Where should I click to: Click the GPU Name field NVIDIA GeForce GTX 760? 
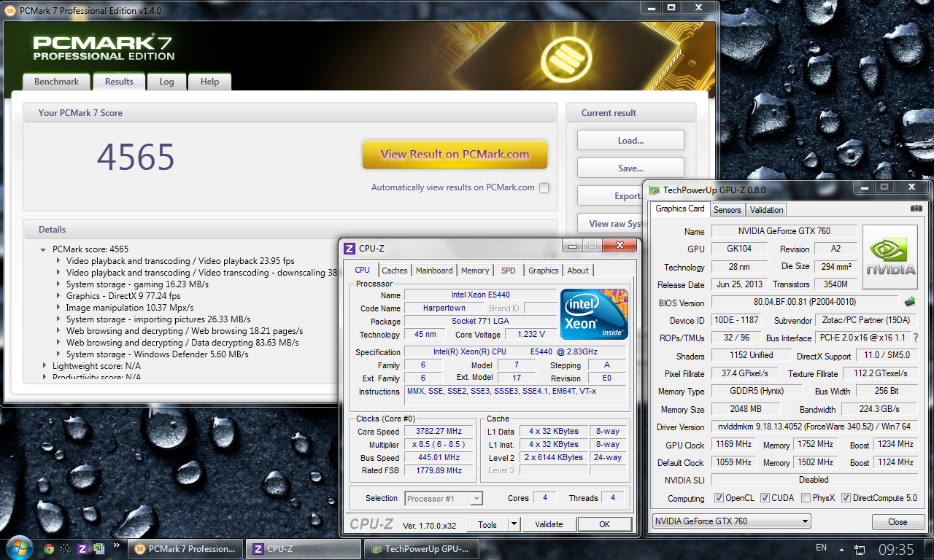click(783, 231)
